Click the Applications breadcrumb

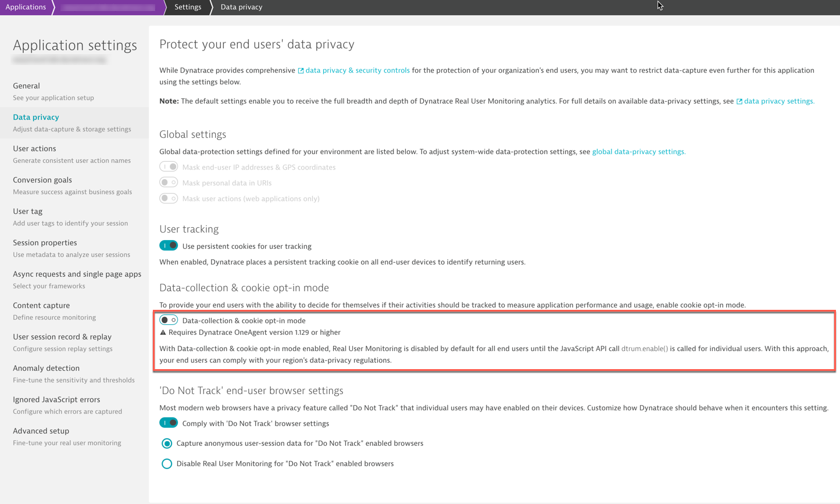[26, 7]
